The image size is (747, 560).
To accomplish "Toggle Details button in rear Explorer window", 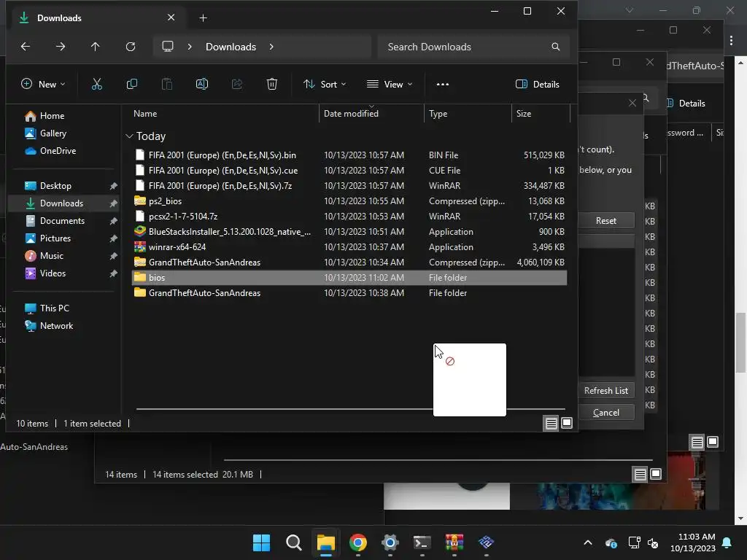I will 686,104.
